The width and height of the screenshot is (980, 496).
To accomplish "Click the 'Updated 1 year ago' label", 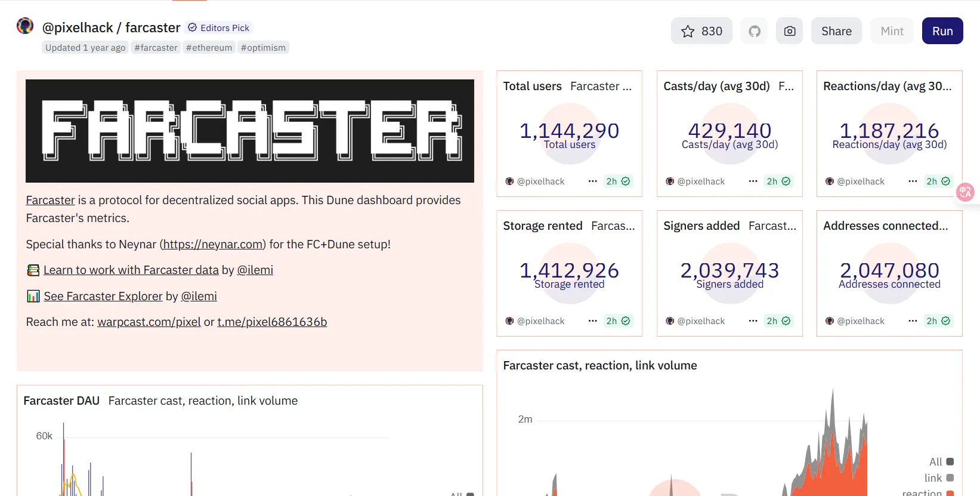I will (x=85, y=48).
